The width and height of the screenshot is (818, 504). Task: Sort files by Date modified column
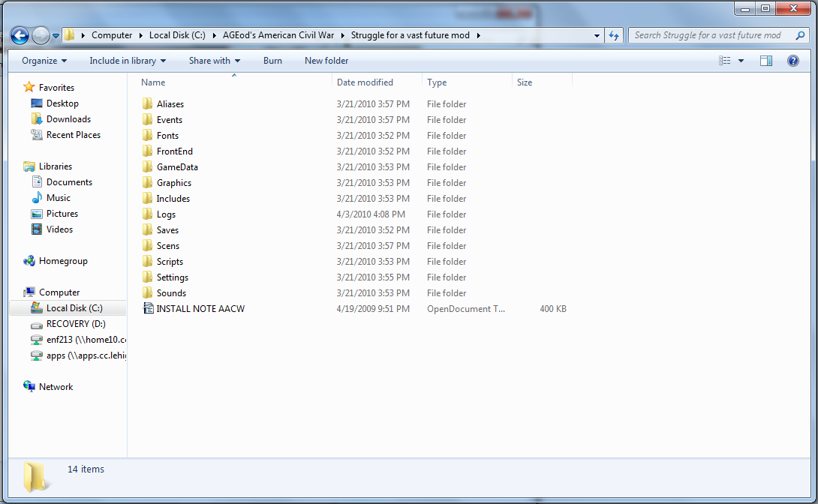tap(365, 82)
